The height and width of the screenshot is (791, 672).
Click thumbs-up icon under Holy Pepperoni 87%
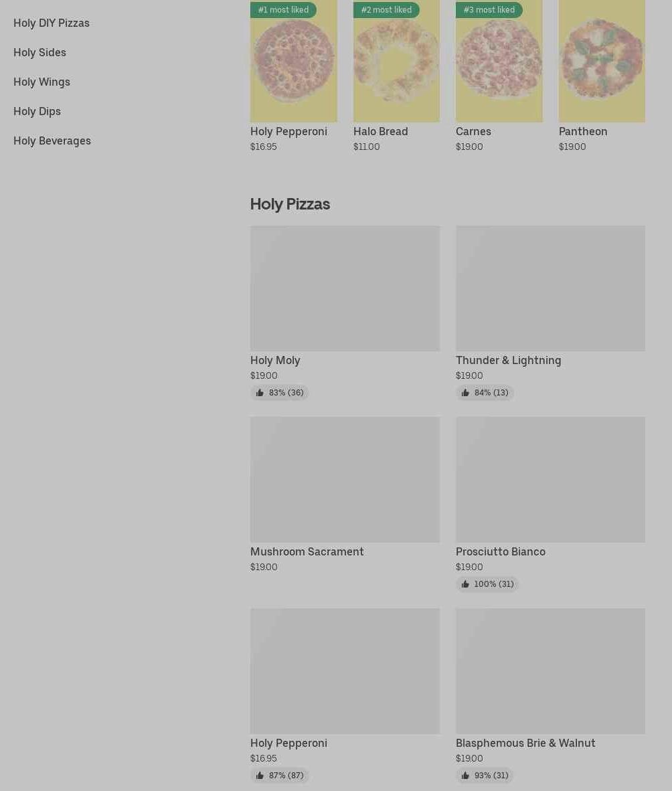[x=260, y=776]
